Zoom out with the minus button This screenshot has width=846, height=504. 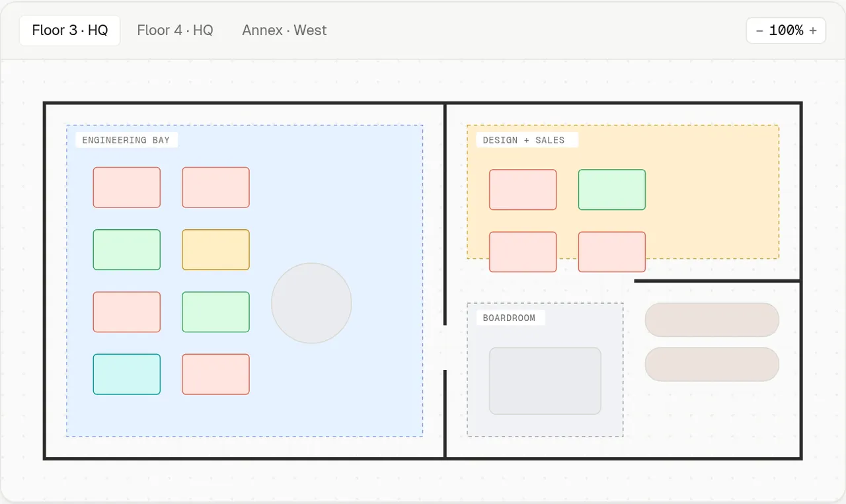[759, 30]
